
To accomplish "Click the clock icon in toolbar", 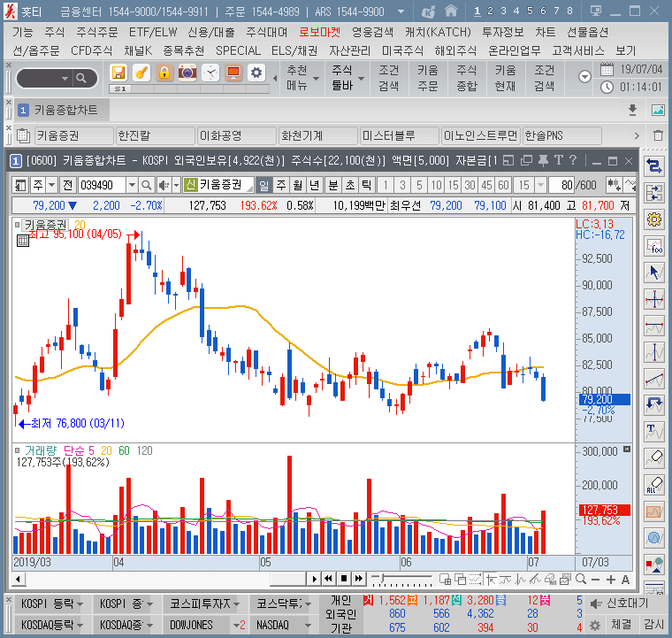I will [x=210, y=73].
